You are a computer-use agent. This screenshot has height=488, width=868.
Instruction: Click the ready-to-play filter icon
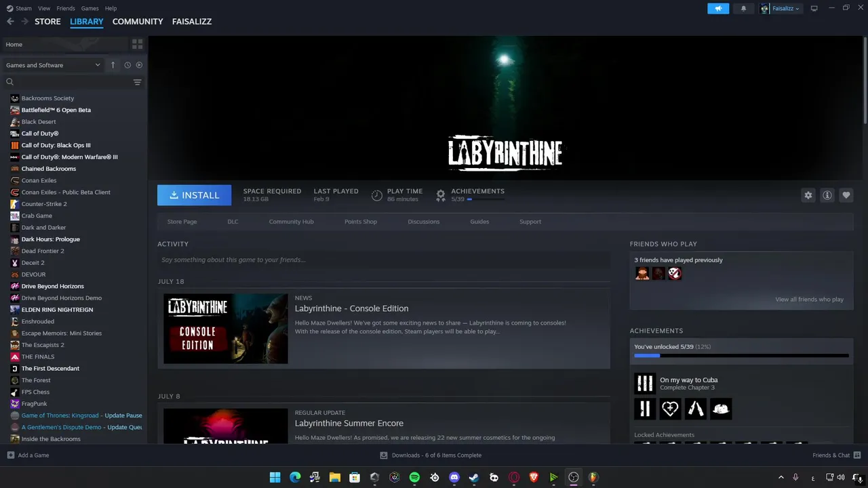(x=139, y=65)
